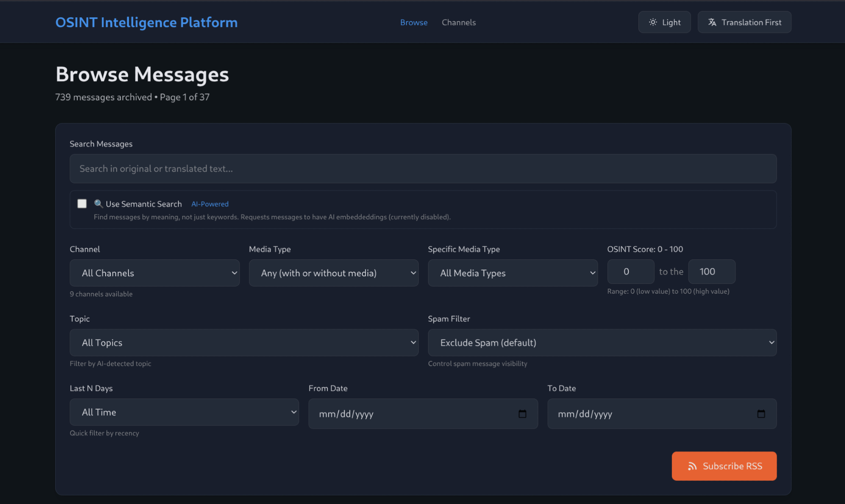The height and width of the screenshot is (504, 845).
Task: Click the RSS feed icon
Action: pyautogui.click(x=692, y=466)
